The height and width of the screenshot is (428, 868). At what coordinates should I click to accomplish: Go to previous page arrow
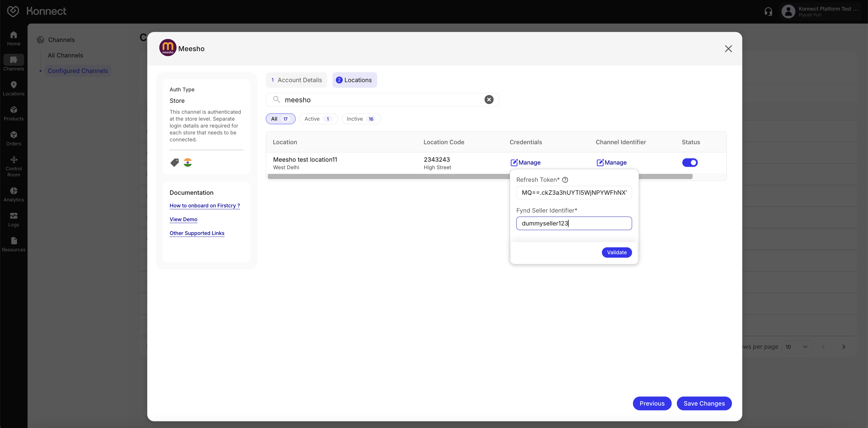[823, 347]
